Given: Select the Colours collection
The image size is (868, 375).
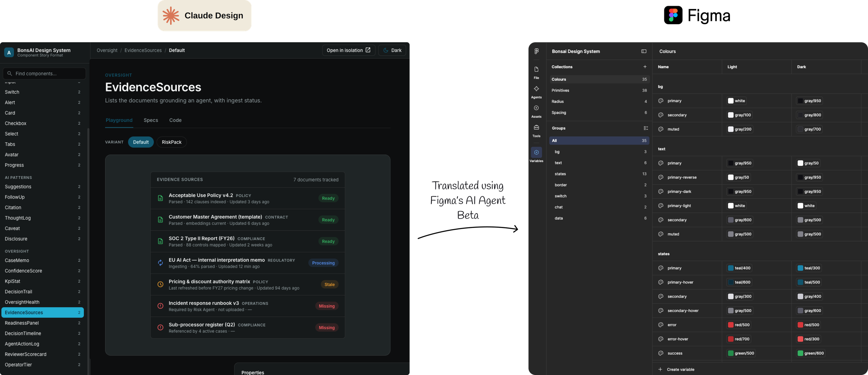Looking at the screenshot, I should (x=599, y=79).
